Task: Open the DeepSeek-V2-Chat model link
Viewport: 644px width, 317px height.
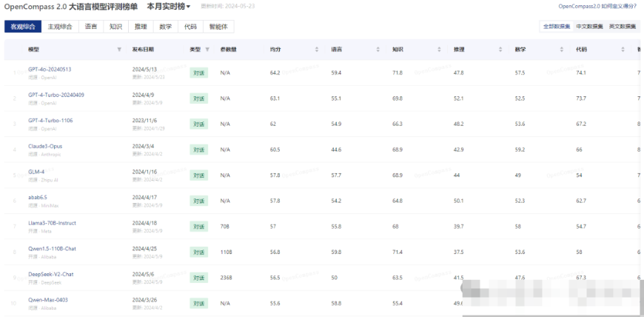Action: pos(51,274)
